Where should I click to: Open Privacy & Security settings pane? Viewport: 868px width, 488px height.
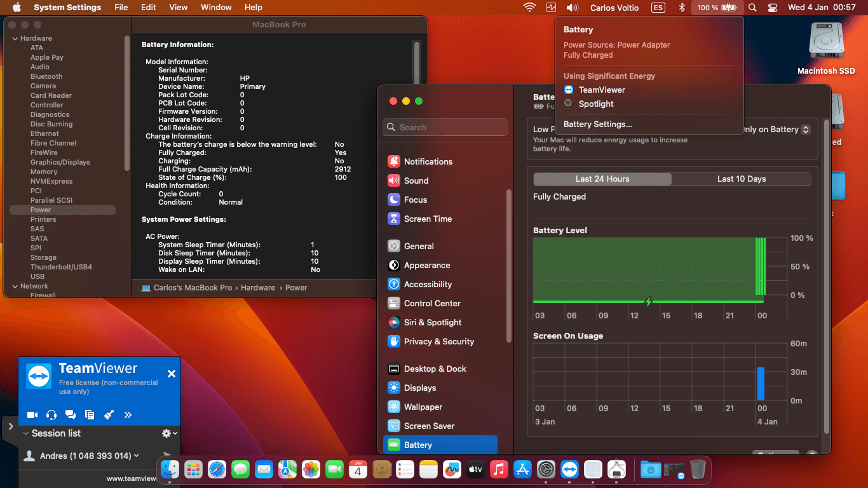(x=438, y=342)
